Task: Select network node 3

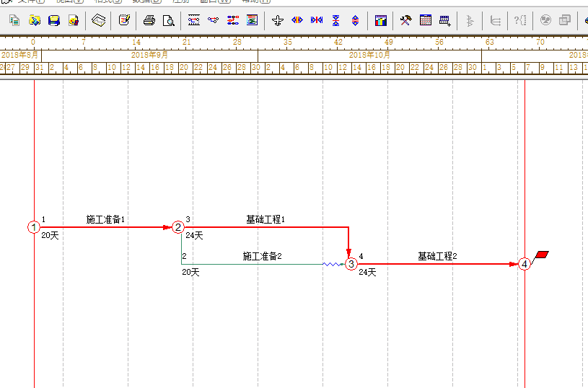Action: click(x=351, y=265)
